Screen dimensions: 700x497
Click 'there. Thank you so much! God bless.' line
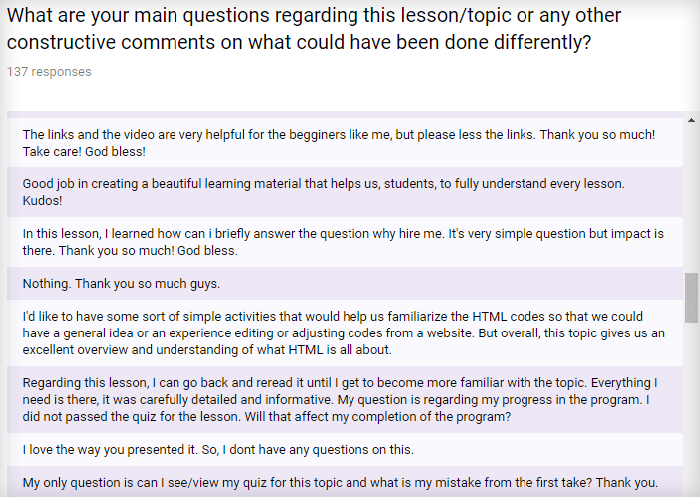(130, 251)
